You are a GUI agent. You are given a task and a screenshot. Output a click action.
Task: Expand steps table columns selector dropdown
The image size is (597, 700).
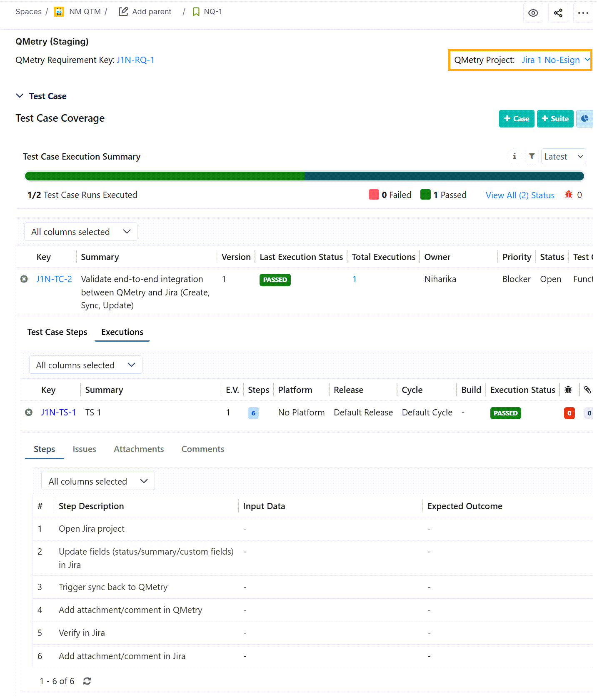tap(98, 481)
